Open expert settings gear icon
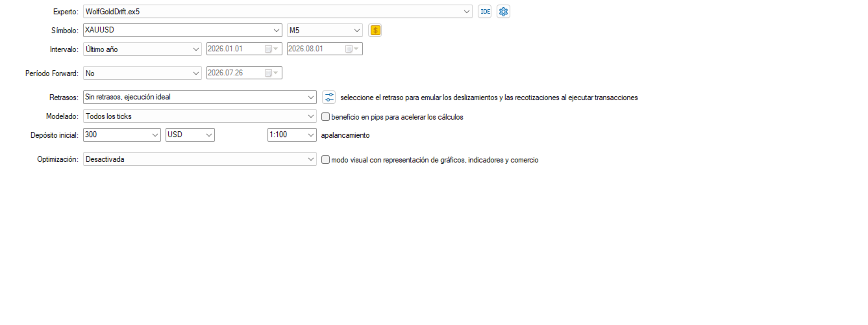Image resolution: width=868 pixels, height=325 pixels. (503, 11)
